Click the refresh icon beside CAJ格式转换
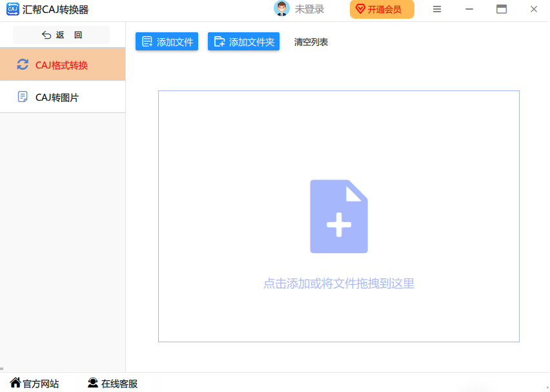The image size is (550, 392). pos(23,65)
